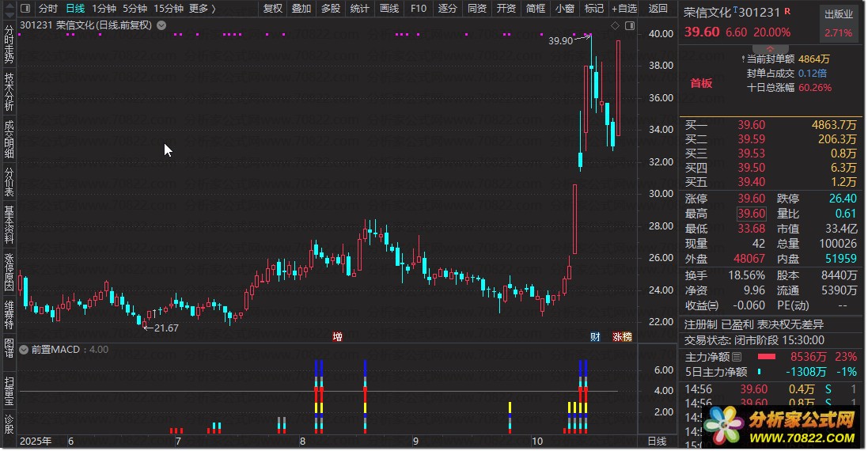Open the 多股 multi-stock view
This screenshot has height=451, width=868.
(331, 8)
